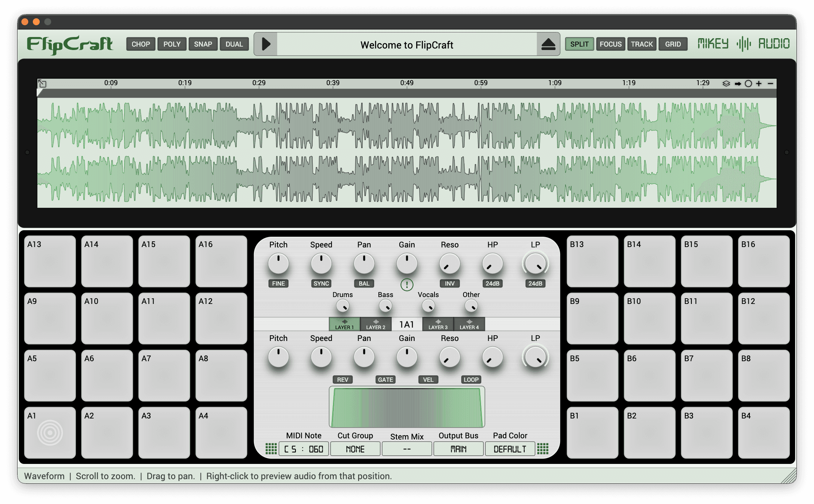Trigger pad B7

point(706,375)
